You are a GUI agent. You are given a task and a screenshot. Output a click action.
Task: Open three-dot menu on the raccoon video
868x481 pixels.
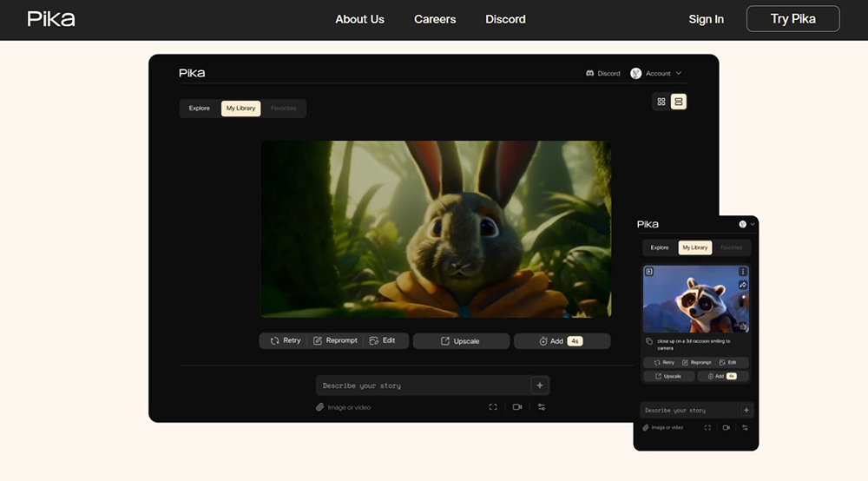pyautogui.click(x=743, y=272)
